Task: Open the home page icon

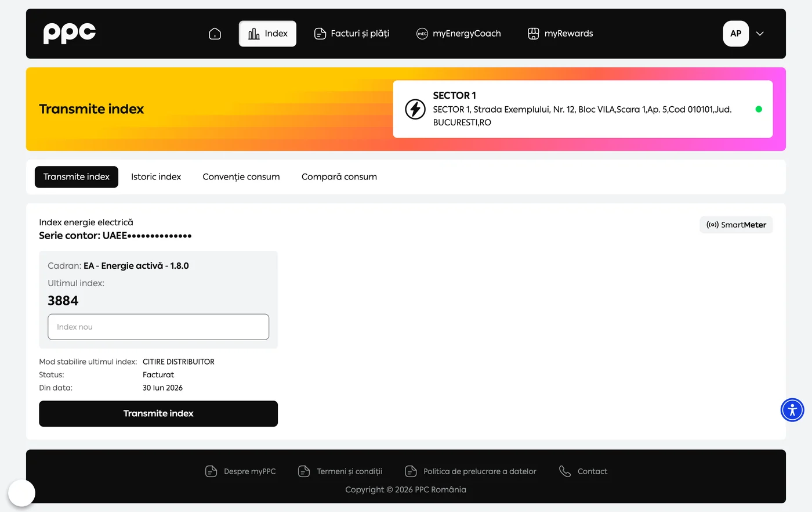Action: coord(215,34)
